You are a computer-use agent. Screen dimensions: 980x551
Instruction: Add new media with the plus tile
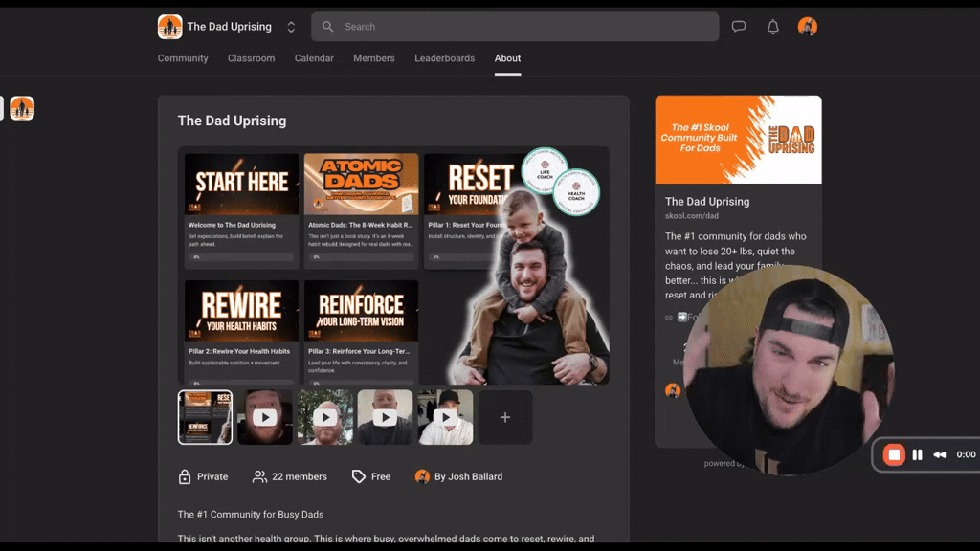505,417
